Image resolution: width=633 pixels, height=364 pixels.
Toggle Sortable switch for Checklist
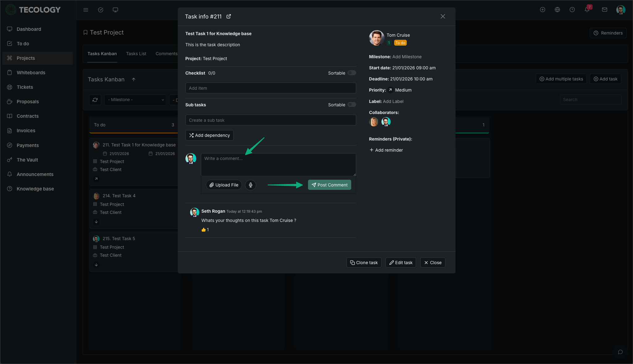point(352,73)
